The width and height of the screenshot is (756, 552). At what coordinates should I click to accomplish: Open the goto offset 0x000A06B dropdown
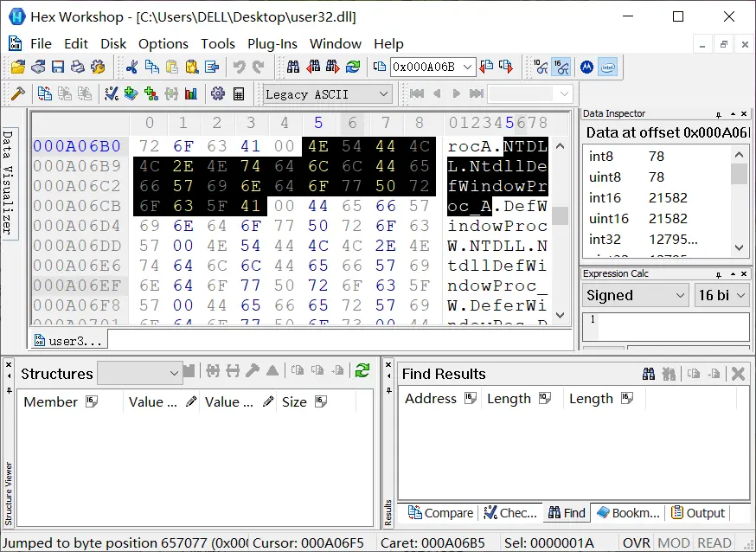[468, 67]
